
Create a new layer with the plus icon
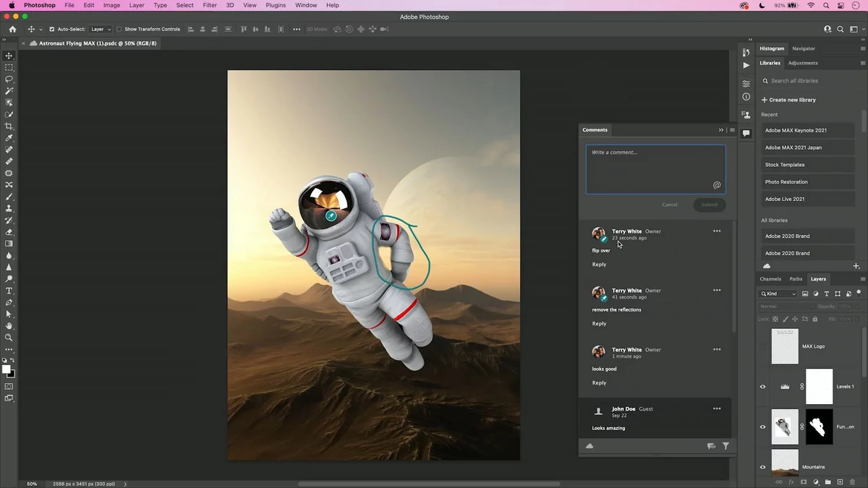pyautogui.click(x=840, y=482)
